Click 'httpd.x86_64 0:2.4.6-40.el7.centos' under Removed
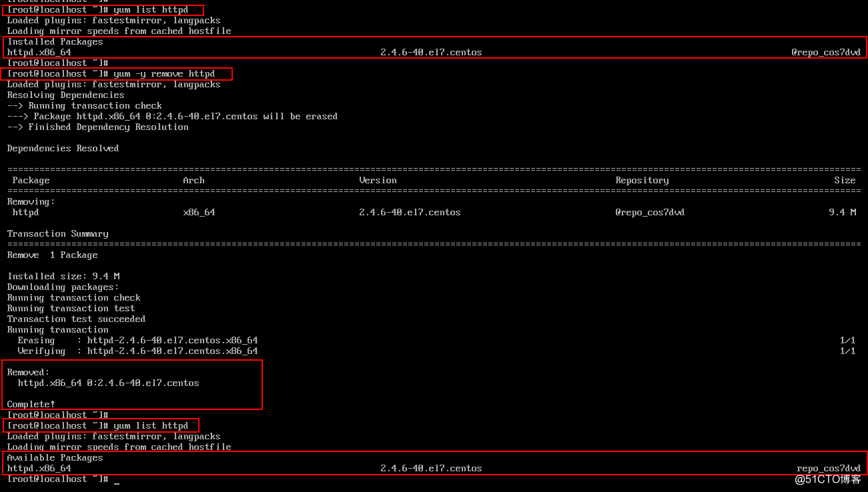This screenshot has height=492, width=868. point(108,383)
